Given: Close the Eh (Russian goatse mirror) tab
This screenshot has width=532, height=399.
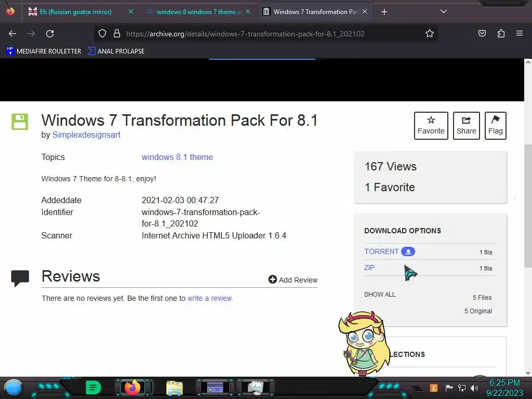Looking at the screenshot, I should (130, 11).
